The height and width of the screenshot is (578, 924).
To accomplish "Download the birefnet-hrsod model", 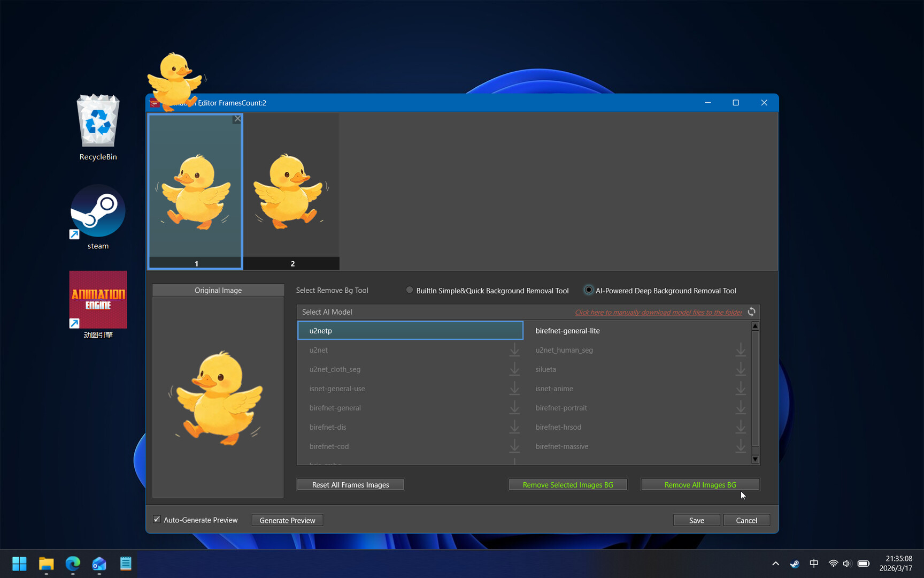I will (x=741, y=427).
